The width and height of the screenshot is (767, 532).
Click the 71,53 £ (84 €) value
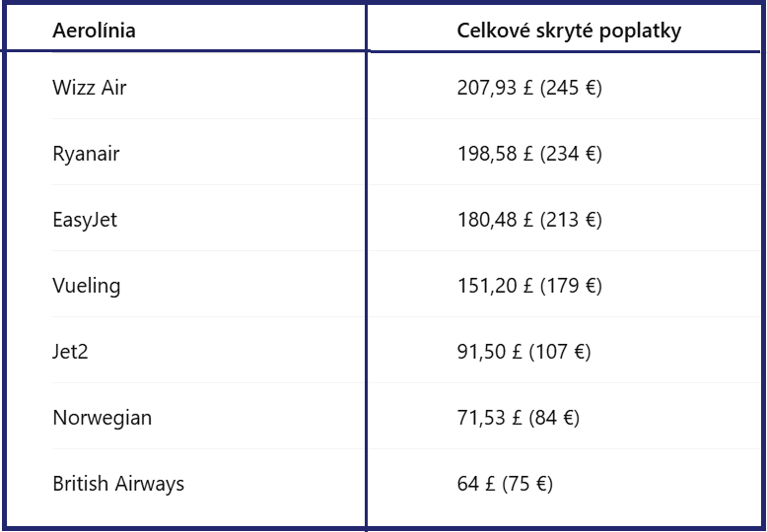tap(518, 418)
